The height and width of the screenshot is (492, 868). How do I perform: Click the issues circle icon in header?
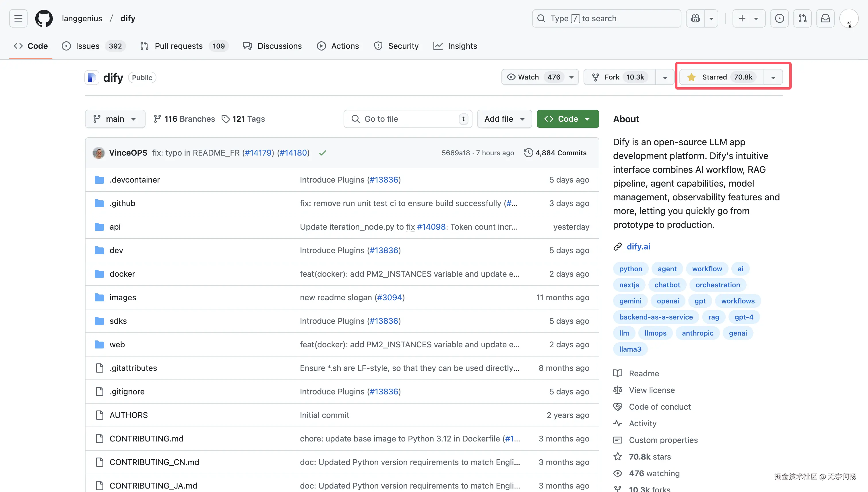[x=779, y=18]
